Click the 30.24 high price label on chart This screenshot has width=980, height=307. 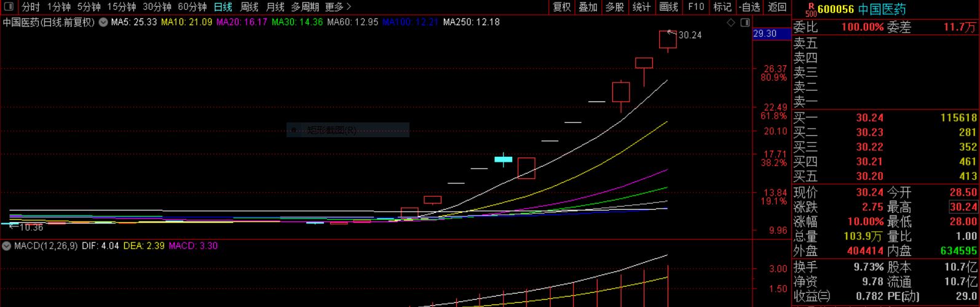(x=689, y=35)
